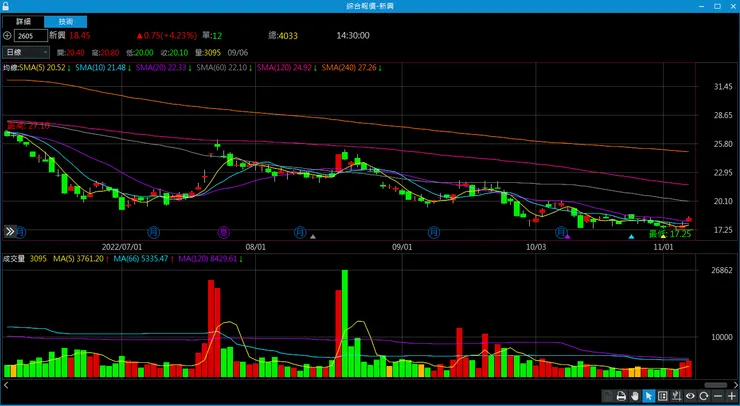Screen dimensions: 740x406
Task: Click the document icon in bottom toolbar
Action: point(609,396)
